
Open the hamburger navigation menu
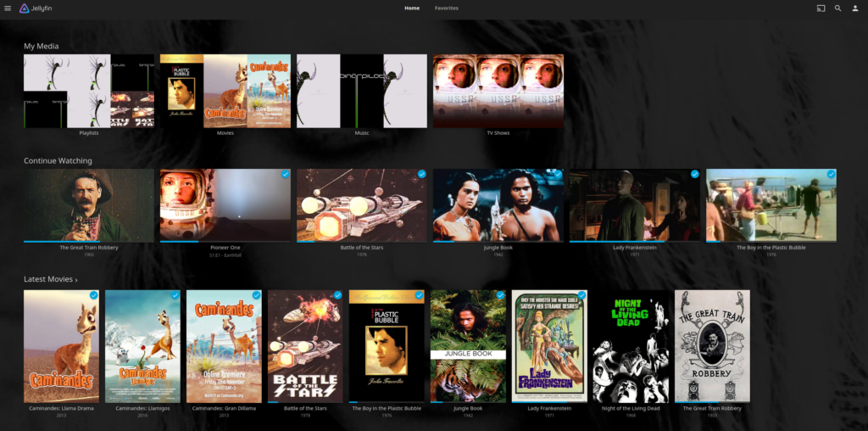[8, 8]
